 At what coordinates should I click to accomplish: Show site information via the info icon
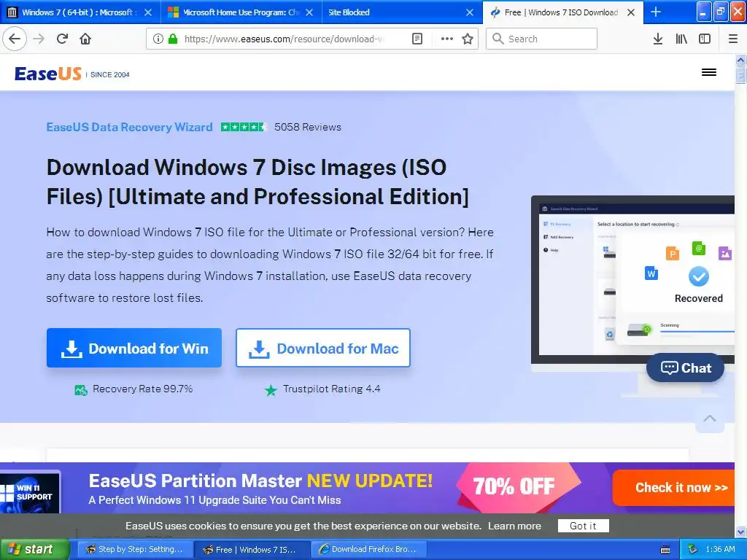click(x=158, y=39)
